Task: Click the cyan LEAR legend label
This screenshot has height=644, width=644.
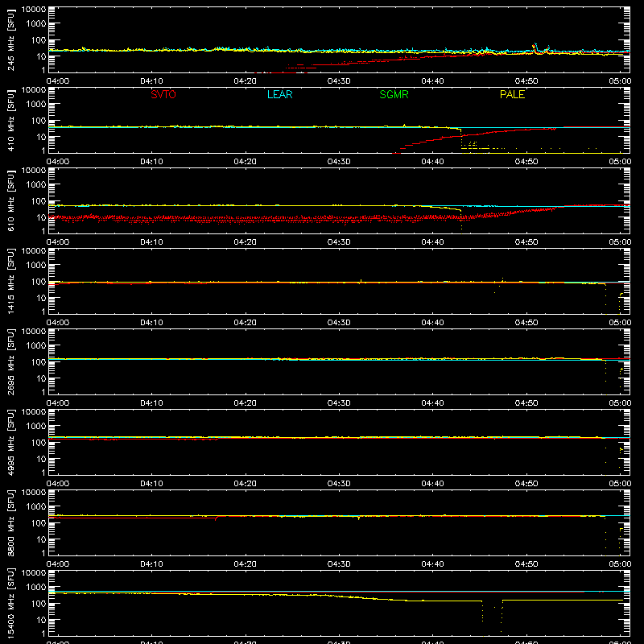Action: (x=279, y=94)
